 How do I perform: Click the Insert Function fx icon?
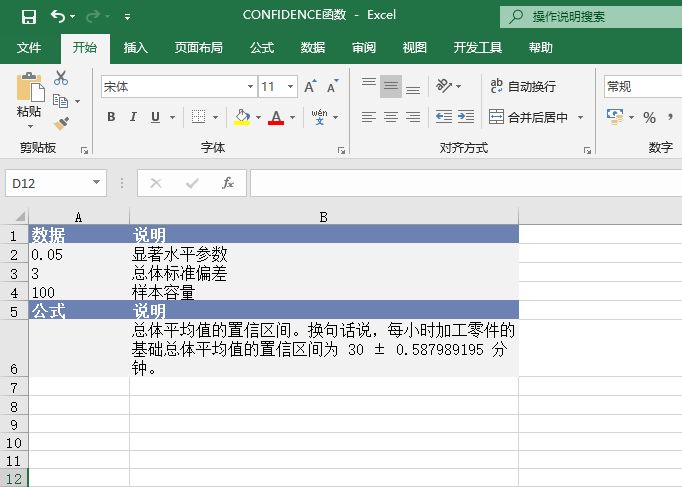tap(228, 183)
